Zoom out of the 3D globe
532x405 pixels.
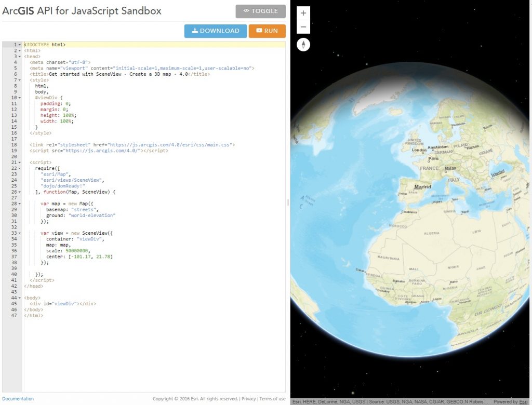click(303, 27)
